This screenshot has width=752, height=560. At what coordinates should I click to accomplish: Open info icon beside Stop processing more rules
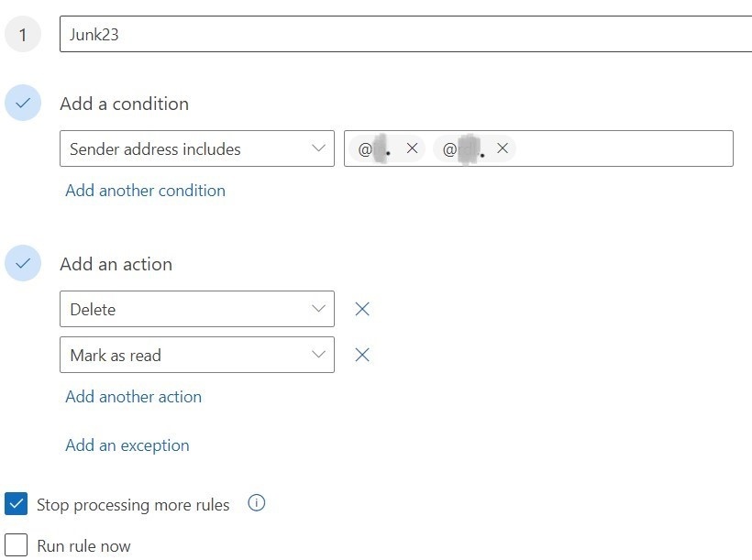pos(256,503)
